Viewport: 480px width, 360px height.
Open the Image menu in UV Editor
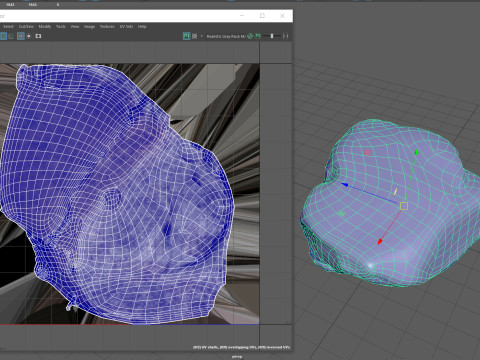89,27
